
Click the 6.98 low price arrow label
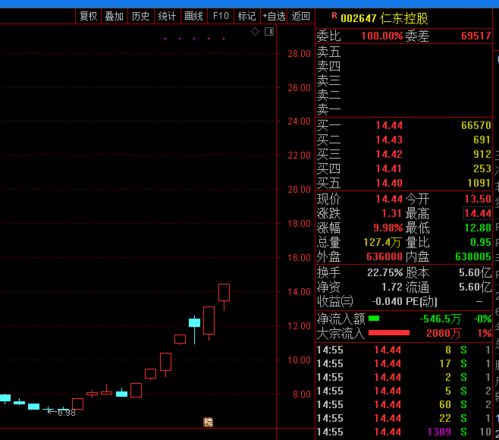pos(62,413)
